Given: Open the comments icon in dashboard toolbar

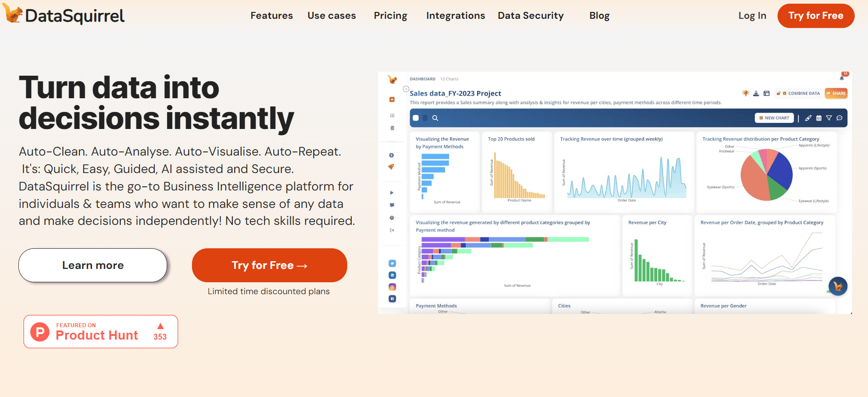Looking at the screenshot, I should (840, 118).
